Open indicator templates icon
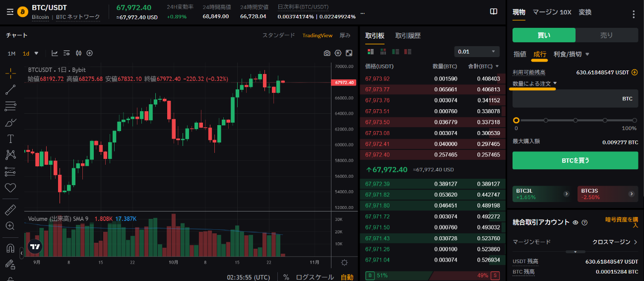Screen dimensions: 644x281 point(66,53)
